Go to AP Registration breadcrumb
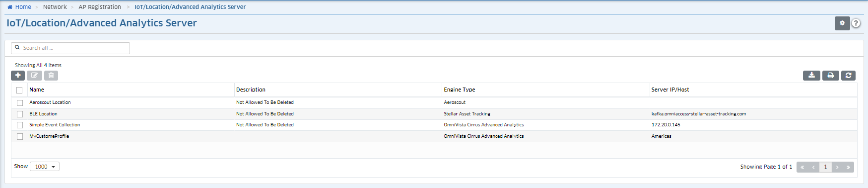 [x=100, y=7]
